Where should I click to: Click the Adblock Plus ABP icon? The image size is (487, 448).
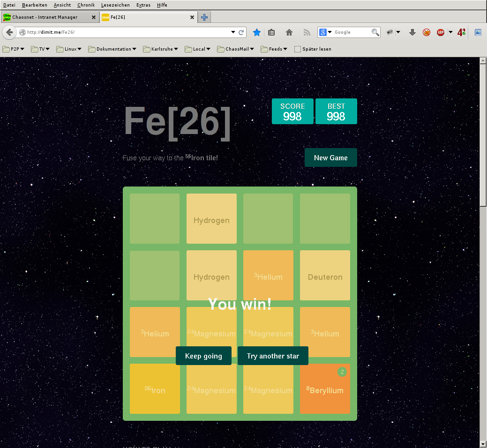pos(441,32)
